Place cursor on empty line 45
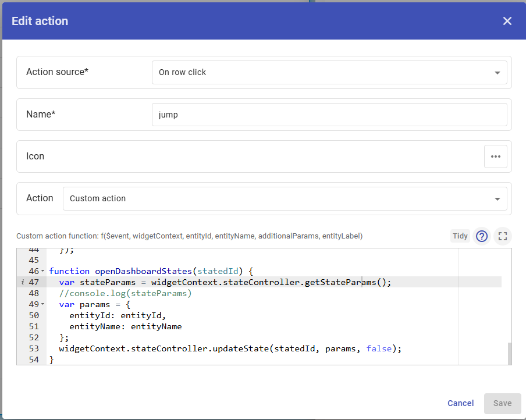The image size is (526, 420). (175, 260)
